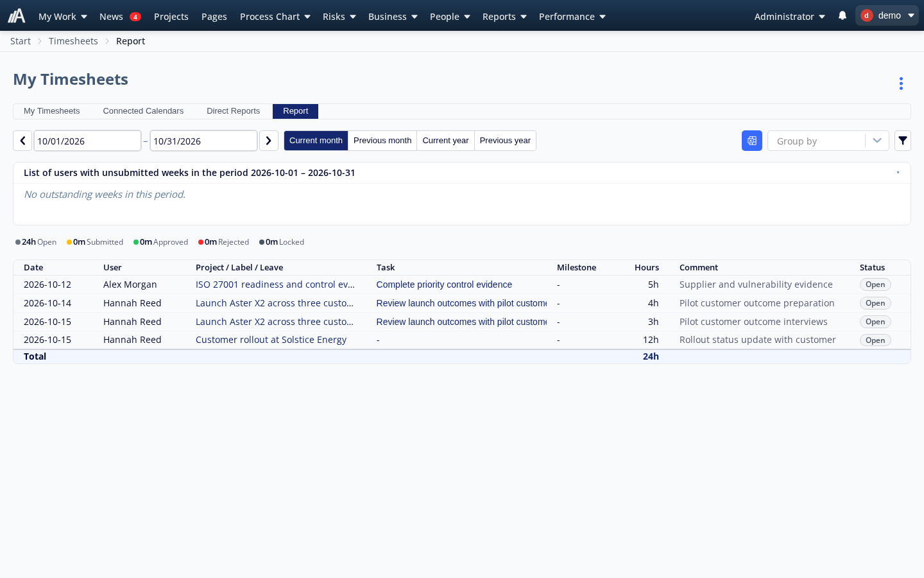The width and height of the screenshot is (924, 578).
Task: Click the 24h Open status legend
Action: point(36,242)
